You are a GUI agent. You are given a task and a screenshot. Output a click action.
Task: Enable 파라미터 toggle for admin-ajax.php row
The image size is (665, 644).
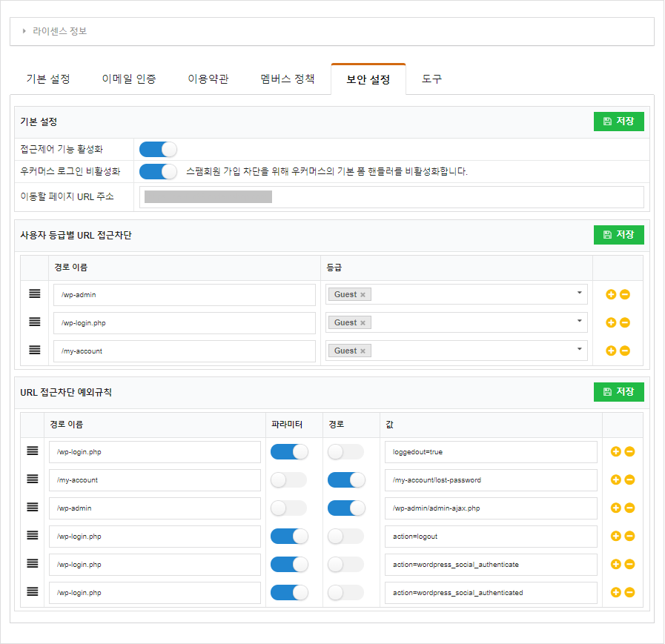289,508
